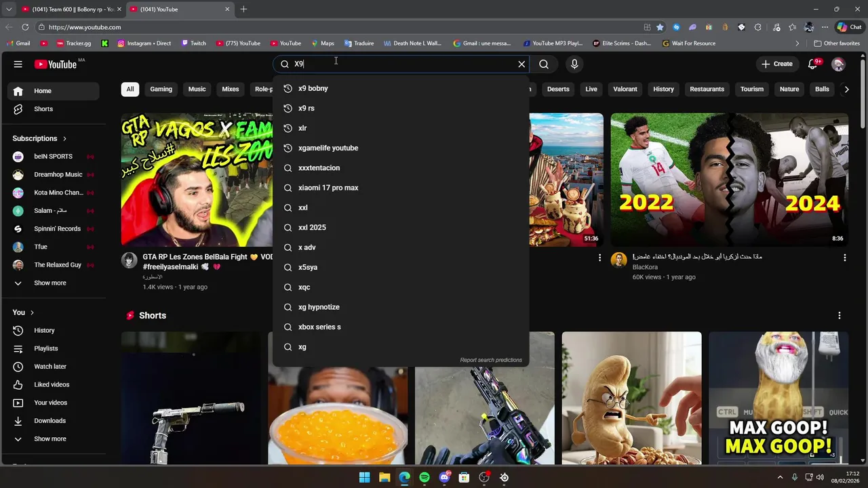The image size is (868, 488).
Task: Select the 'xxl 2025' suggestion
Action: click(x=401, y=228)
